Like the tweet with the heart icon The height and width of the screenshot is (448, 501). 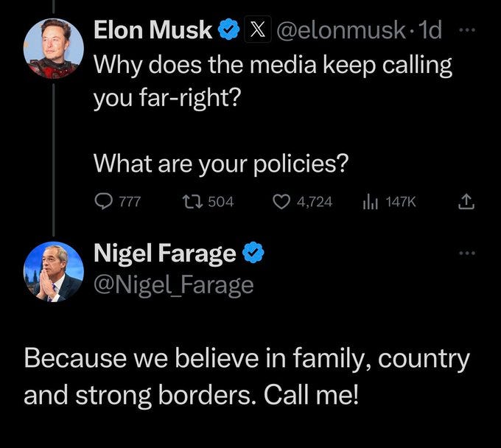280,200
